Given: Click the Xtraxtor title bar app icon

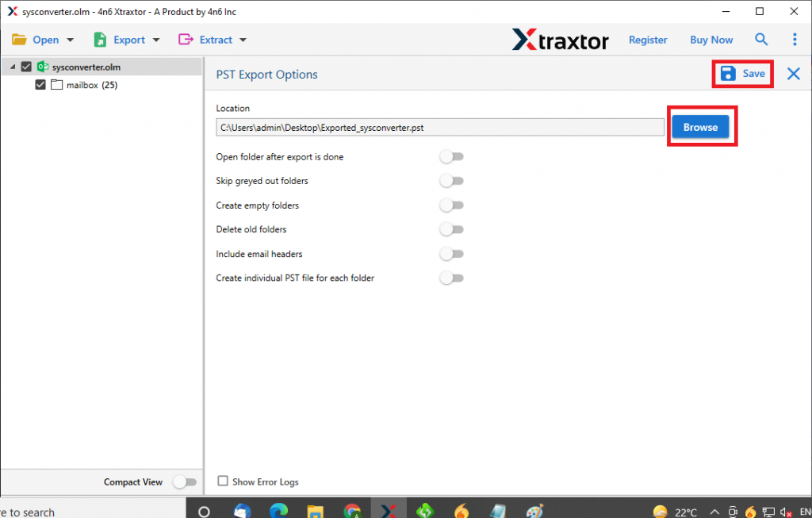Looking at the screenshot, I should coord(13,11).
